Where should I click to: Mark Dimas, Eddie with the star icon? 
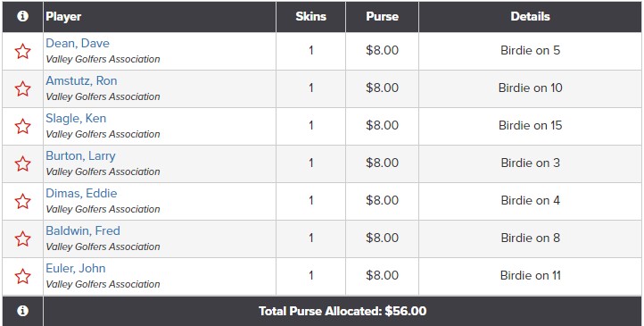[22, 201]
